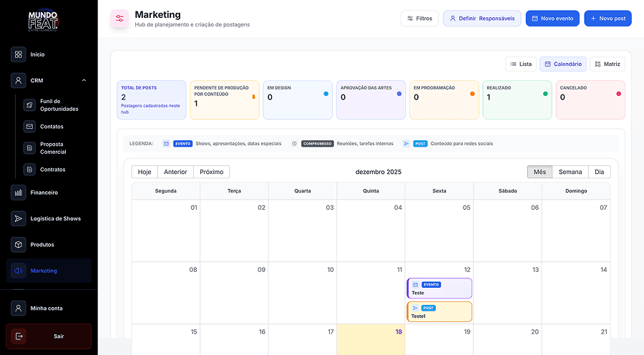Click the calendar icon in Teste event card
This screenshot has width=644, height=355.
pos(415,285)
